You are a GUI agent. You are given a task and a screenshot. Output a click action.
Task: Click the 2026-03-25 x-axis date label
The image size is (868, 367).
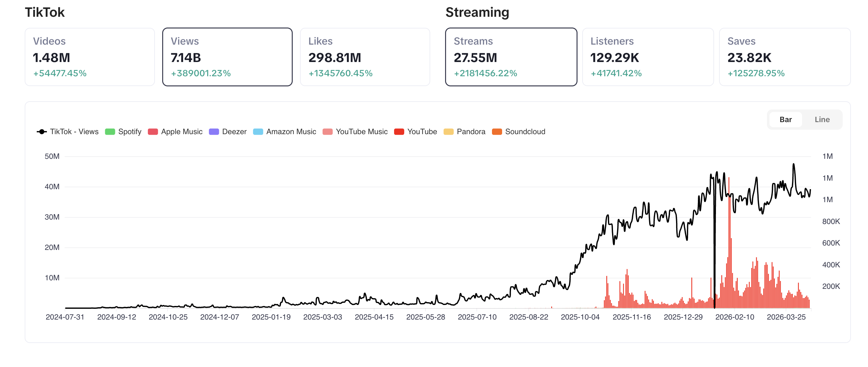click(786, 317)
